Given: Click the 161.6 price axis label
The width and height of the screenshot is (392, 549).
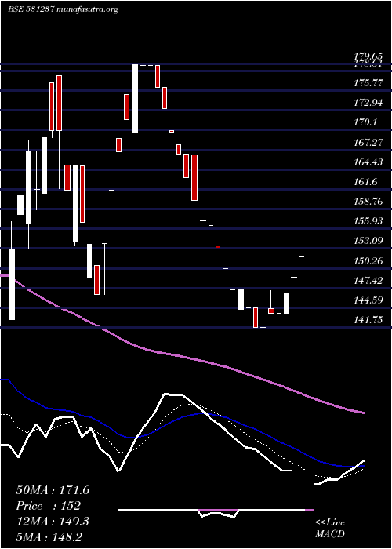Looking at the screenshot, I should click(365, 182).
